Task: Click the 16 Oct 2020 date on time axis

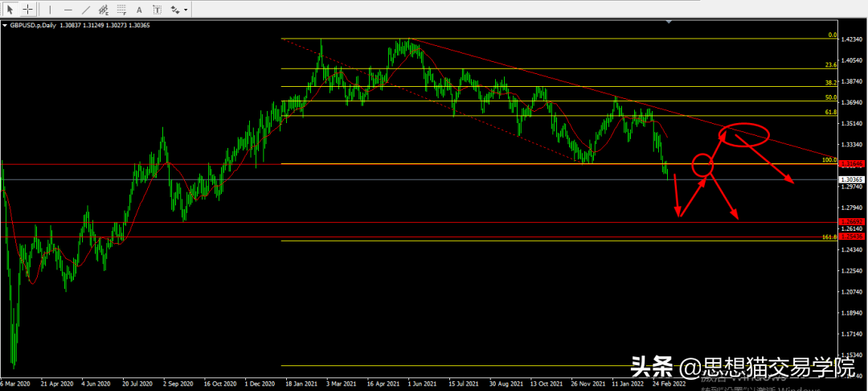Action: pos(219,383)
